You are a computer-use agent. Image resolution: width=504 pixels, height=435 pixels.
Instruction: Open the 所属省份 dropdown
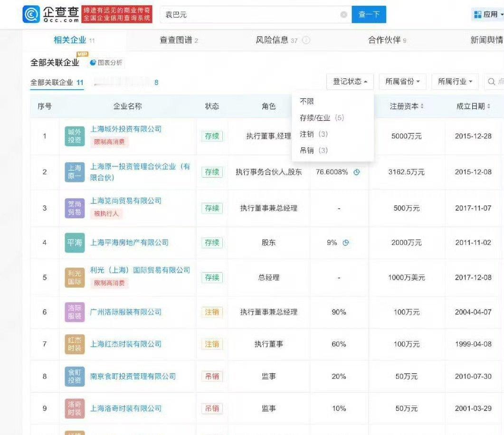[402, 82]
